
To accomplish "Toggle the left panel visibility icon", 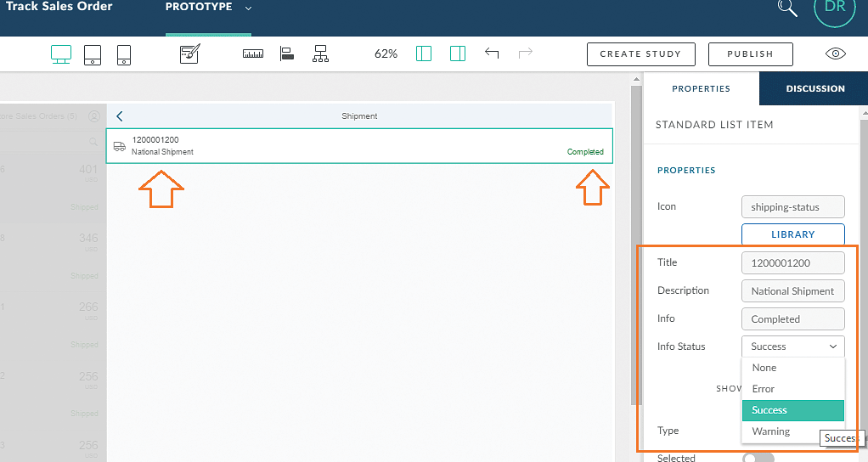I will pos(424,54).
